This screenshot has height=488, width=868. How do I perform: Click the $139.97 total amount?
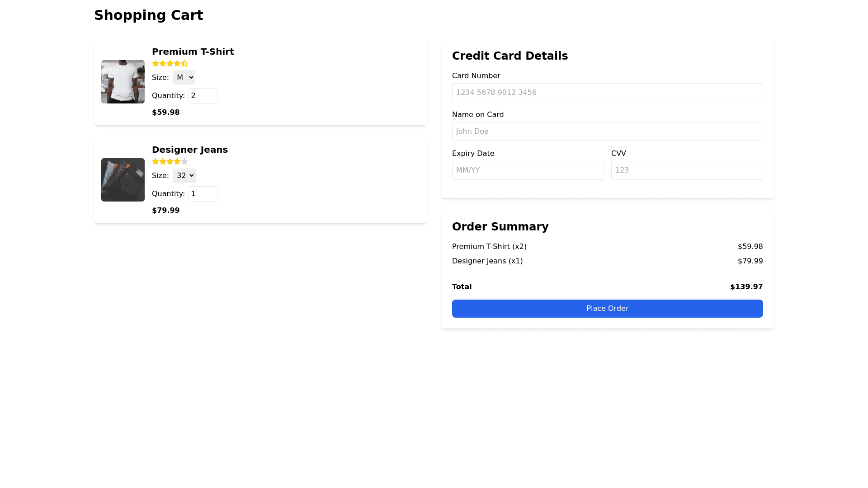pyautogui.click(x=746, y=287)
